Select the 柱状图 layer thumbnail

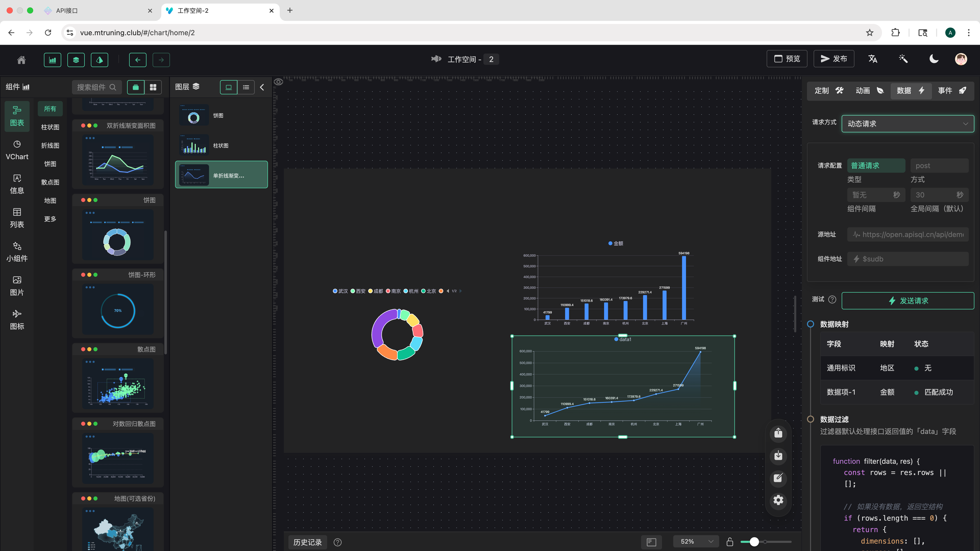[194, 145]
